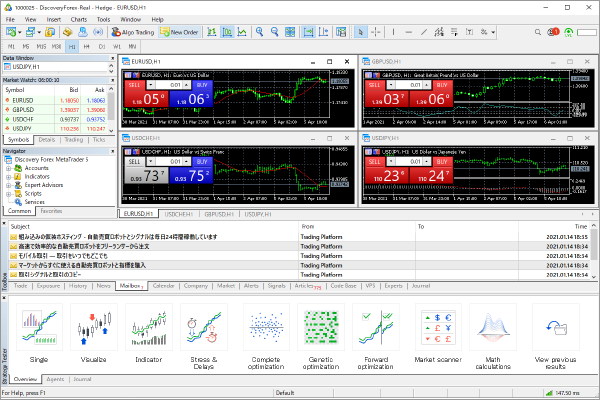The width and height of the screenshot is (600, 400).
Task: Select the vertical line drawing tool
Action: click(393, 32)
